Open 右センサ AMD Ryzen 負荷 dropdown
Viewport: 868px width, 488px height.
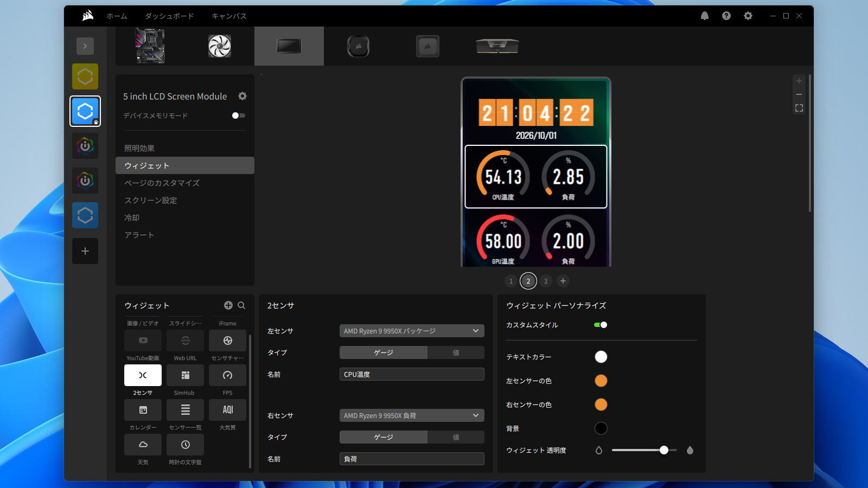click(x=412, y=415)
